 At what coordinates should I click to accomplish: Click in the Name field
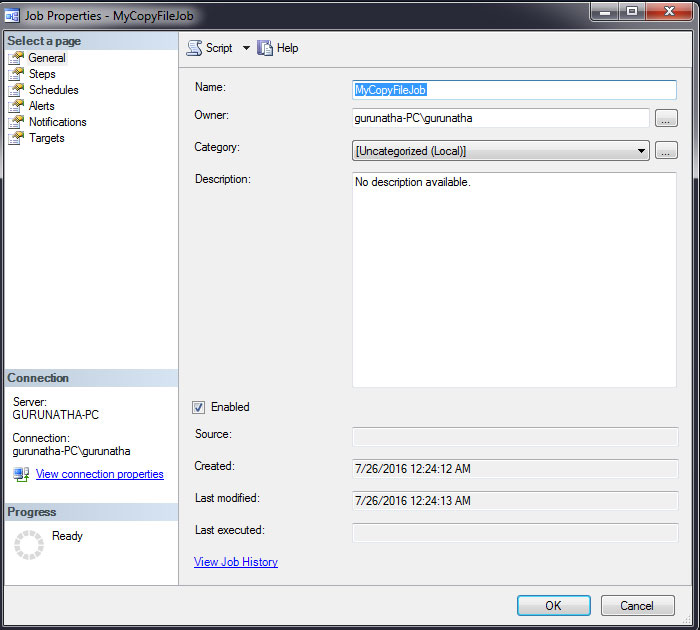tap(514, 90)
